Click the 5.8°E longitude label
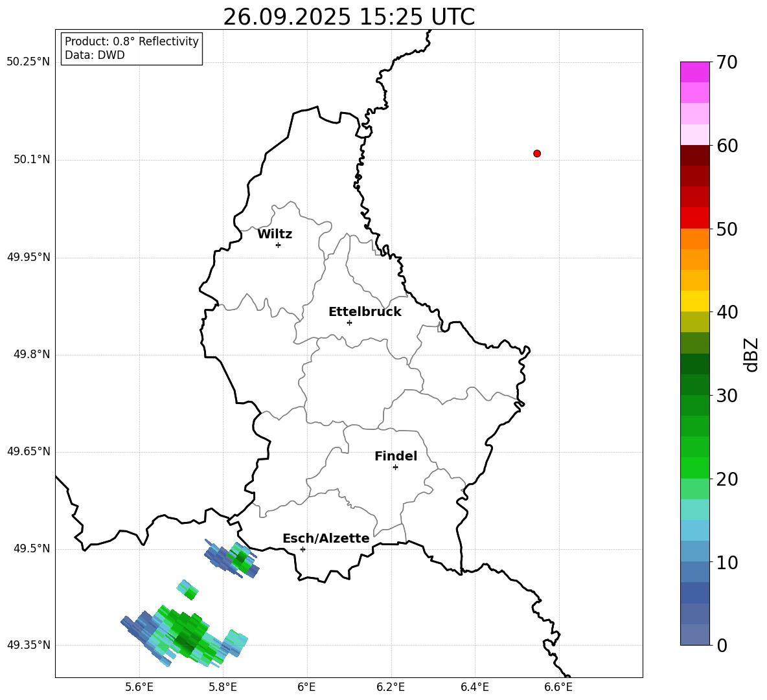The height and width of the screenshot is (700, 767). (223, 687)
